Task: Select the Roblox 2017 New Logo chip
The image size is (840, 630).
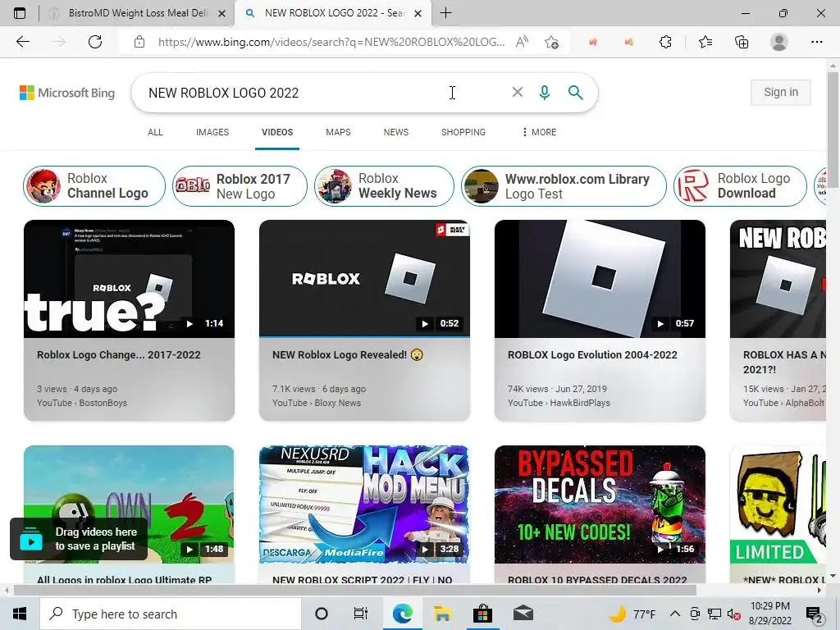Action: 240,186
